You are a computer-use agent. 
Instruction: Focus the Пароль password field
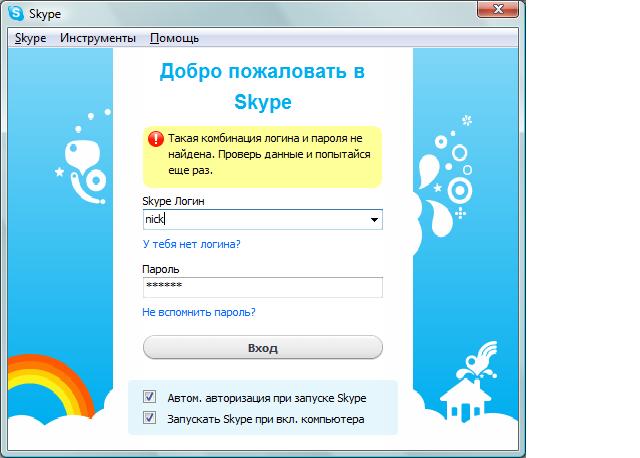pyautogui.click(x=263, y=287)
